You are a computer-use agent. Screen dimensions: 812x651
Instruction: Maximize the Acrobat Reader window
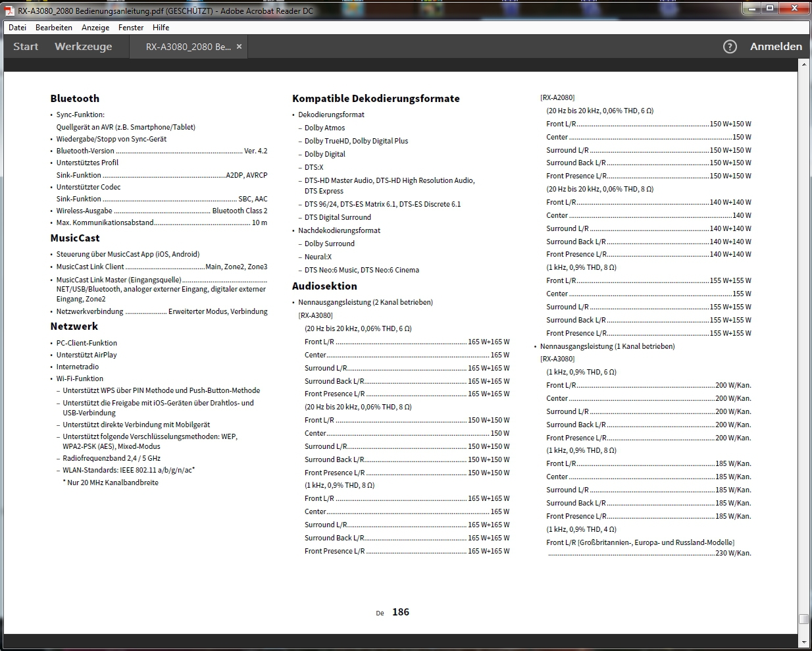click(x=771, y=9)
